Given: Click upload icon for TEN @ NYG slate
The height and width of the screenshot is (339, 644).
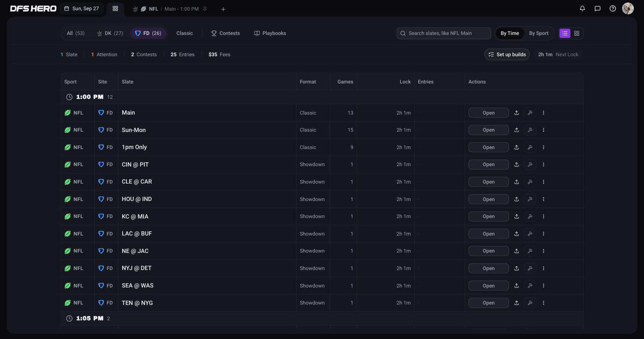Looking at the screenshot, I should 517,303.
